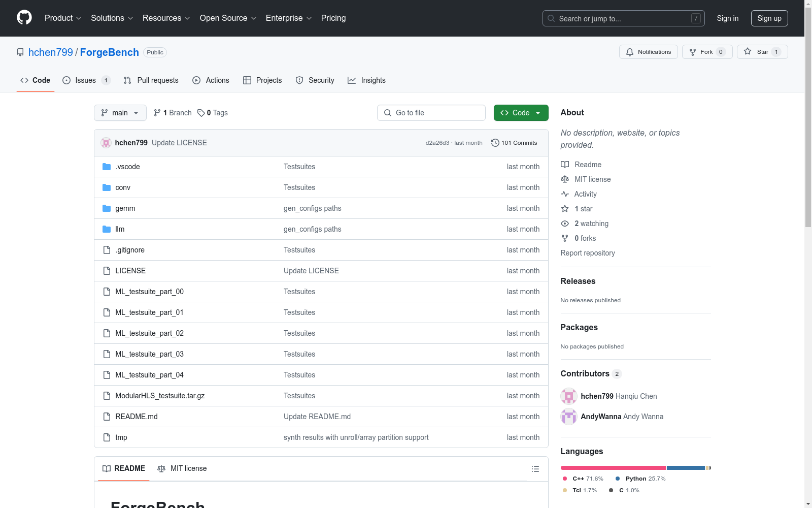Open README outline list icon
The image size is (812, 508).
click(x=535, y=469)
